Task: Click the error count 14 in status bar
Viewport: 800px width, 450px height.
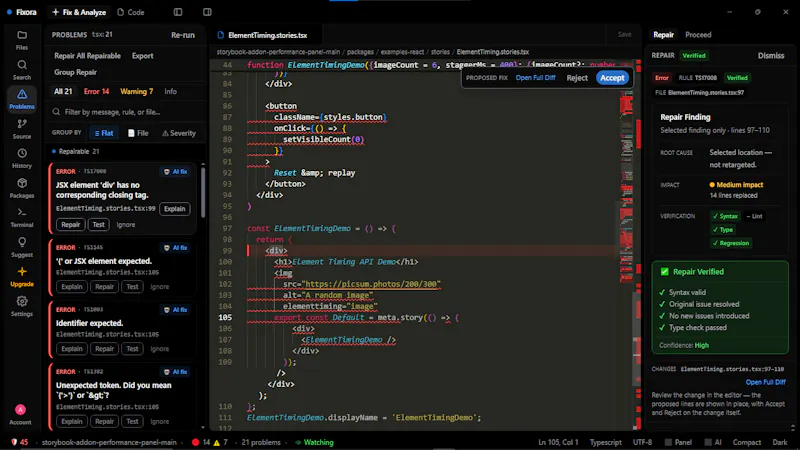Action: (201, 442)
